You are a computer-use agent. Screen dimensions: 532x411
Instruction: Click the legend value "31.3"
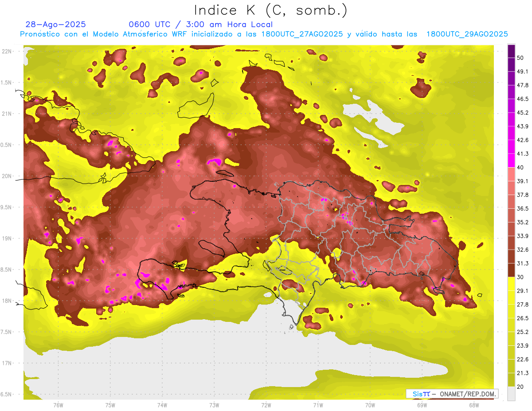tap(523, 263)
